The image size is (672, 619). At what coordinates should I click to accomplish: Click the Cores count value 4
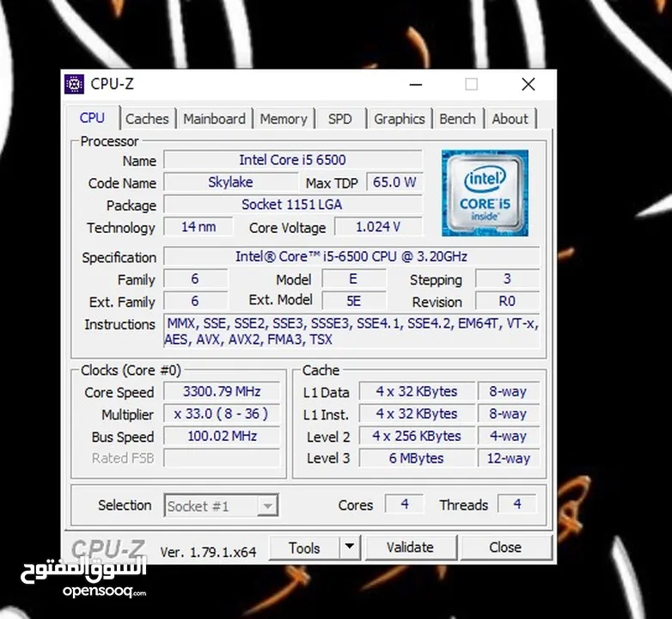405,504
